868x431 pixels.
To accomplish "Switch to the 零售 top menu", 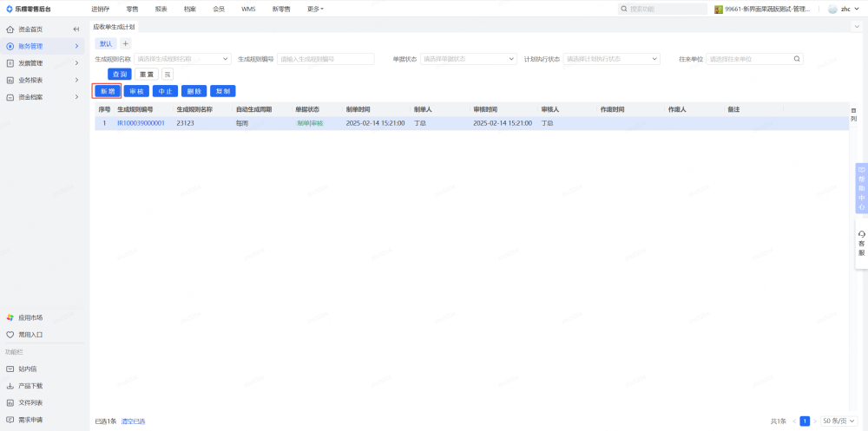I will 132,9.
